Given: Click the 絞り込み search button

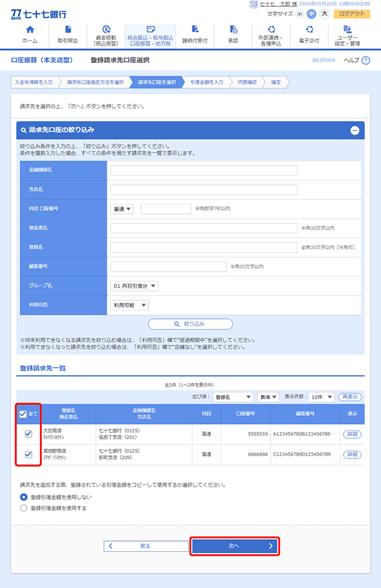Looking at the screenshot, I should coord(190,324).
